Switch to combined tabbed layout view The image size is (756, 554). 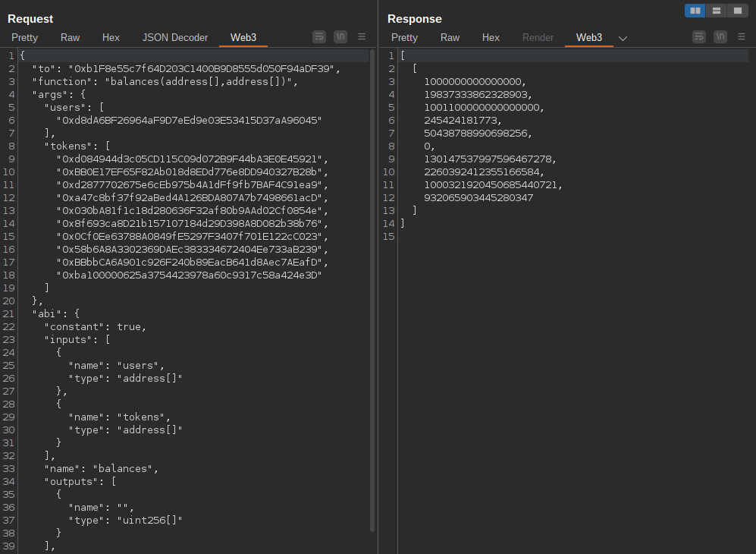737,11
